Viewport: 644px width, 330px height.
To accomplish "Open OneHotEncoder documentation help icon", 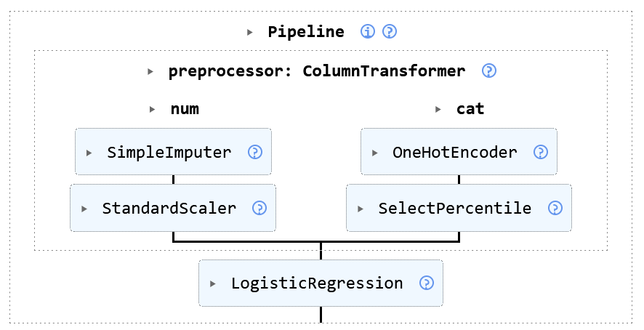I will click(x=540, y=152).
